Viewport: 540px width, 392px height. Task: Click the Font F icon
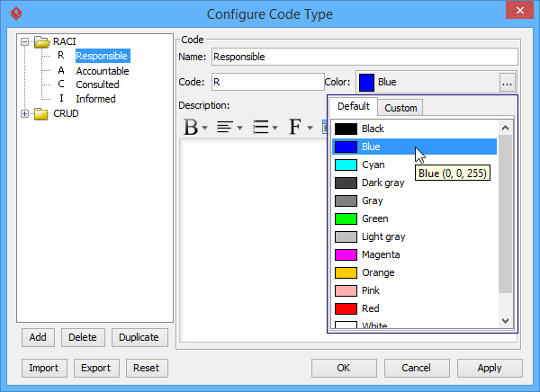[295, 127]
